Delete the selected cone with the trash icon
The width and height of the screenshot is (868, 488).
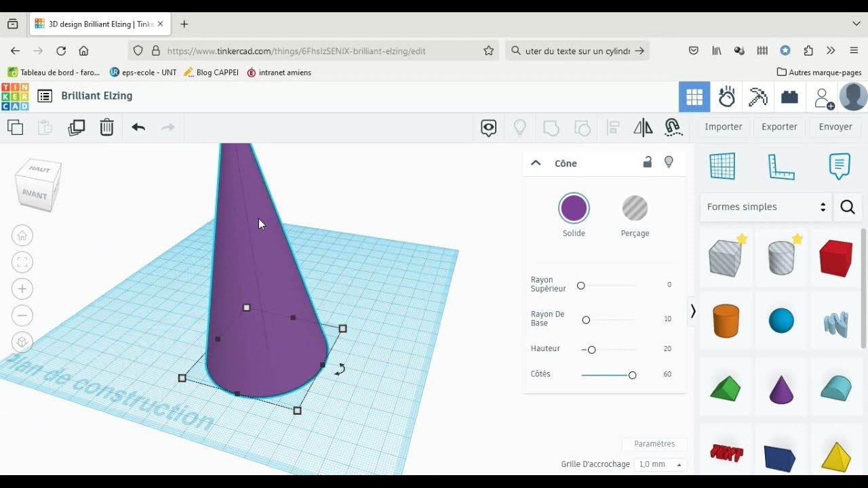[x=107, y=127]
